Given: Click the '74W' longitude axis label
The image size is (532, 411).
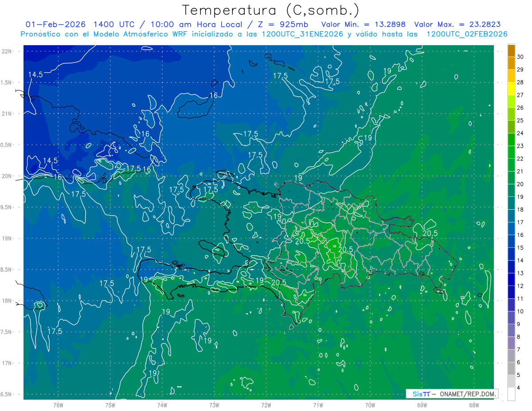Looking at the screenshot, I should (162, 405).
